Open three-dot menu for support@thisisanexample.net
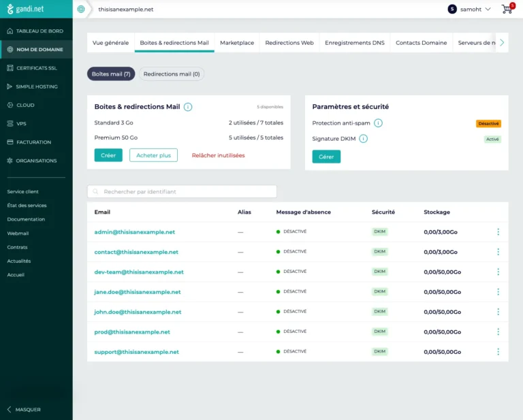 [498, 352]
